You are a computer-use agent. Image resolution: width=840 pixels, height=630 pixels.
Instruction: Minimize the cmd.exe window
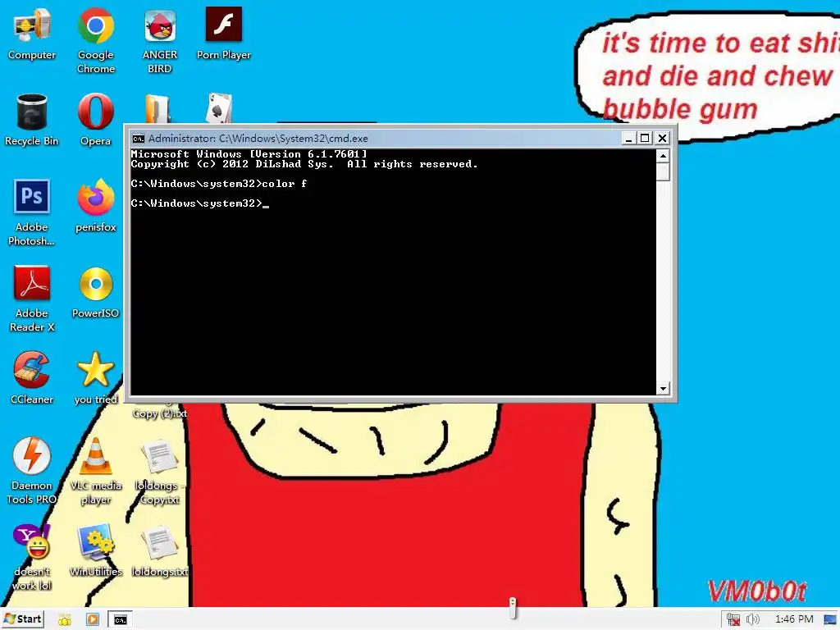[628, 138]
